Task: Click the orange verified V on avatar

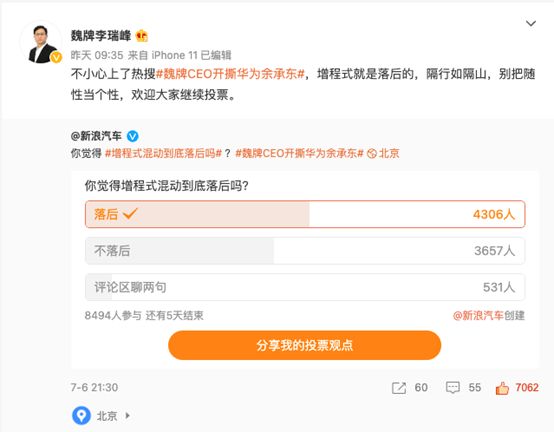Action: coord(56,57)
